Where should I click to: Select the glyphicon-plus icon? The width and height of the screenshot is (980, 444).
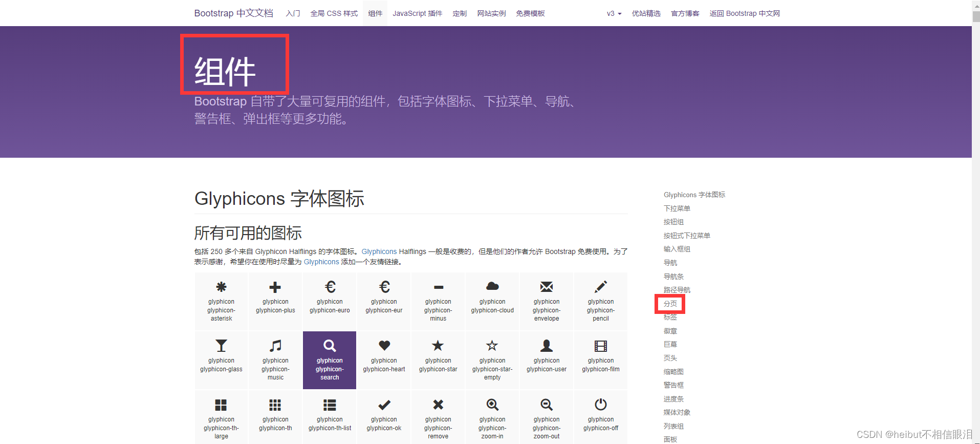pyautogui.click(x=275, y=287)
